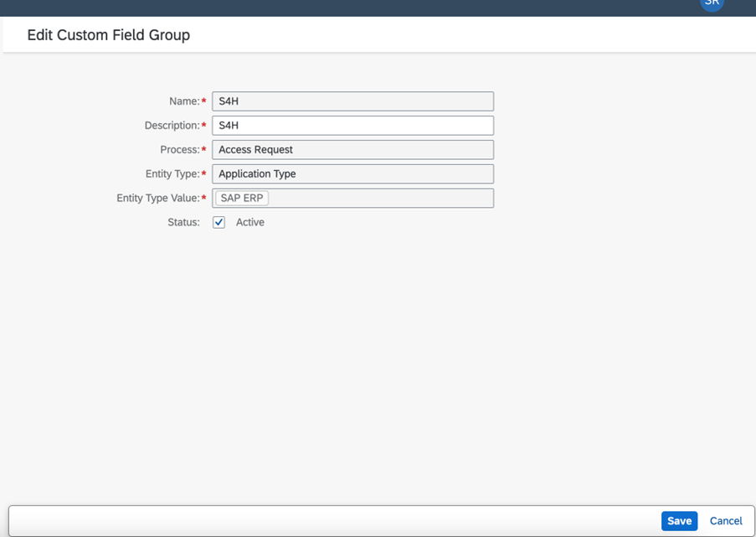The height and width of the screenshot is (537, 756).
Task: Click the Description field label
Action: (x=173, y=125)
